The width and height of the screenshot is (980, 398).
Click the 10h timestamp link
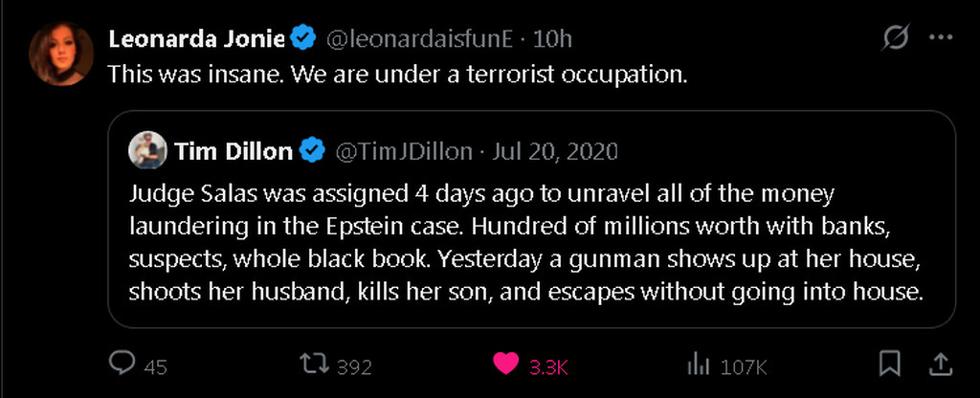click(x=552, y=39)
